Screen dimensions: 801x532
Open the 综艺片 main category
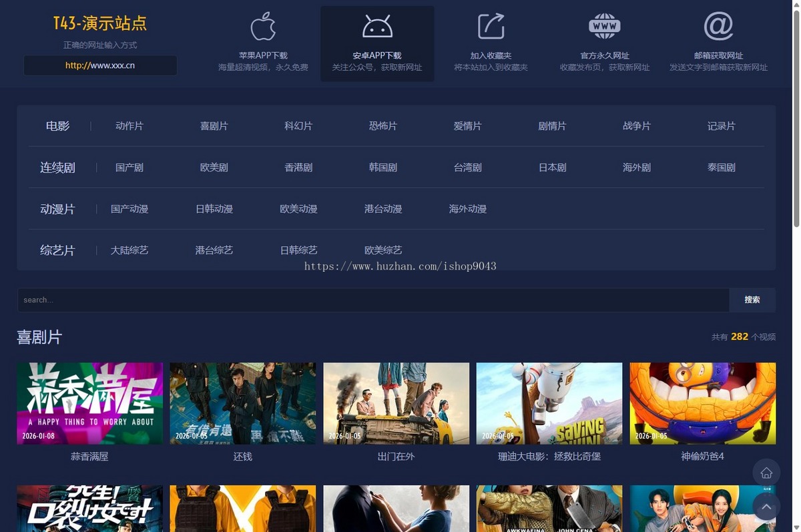(x=57, y=250)
